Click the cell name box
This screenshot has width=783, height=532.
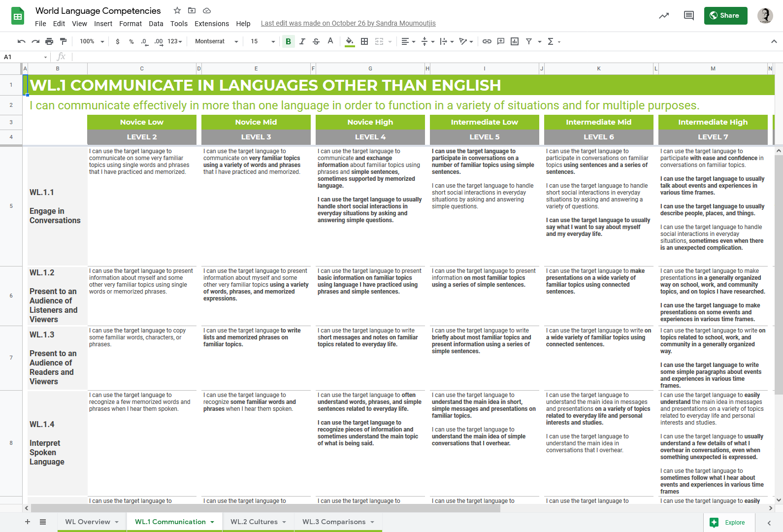pyautogui.click(x=25, y=57)
